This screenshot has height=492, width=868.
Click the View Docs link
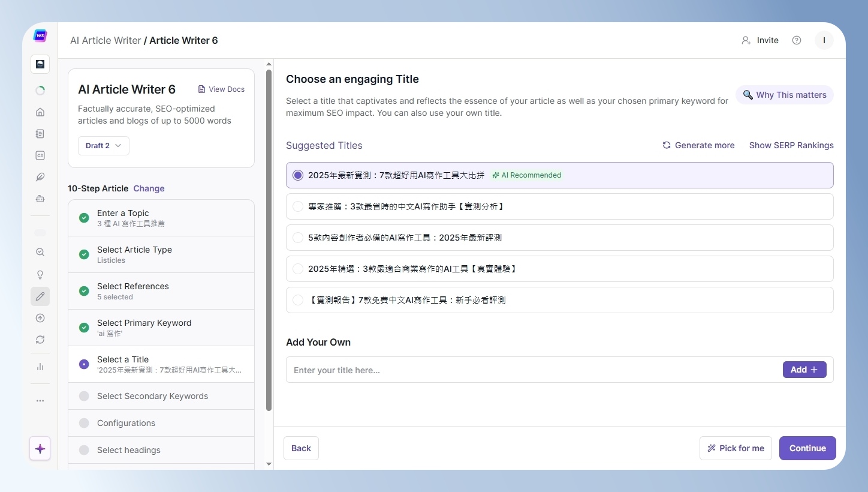(x=221, y=89)
